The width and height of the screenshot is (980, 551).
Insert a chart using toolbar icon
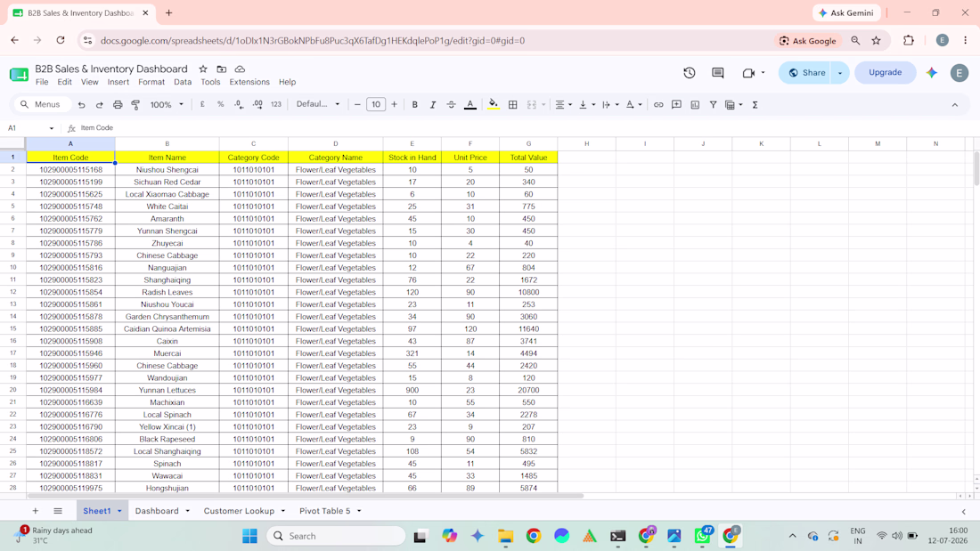coord(695,105)
